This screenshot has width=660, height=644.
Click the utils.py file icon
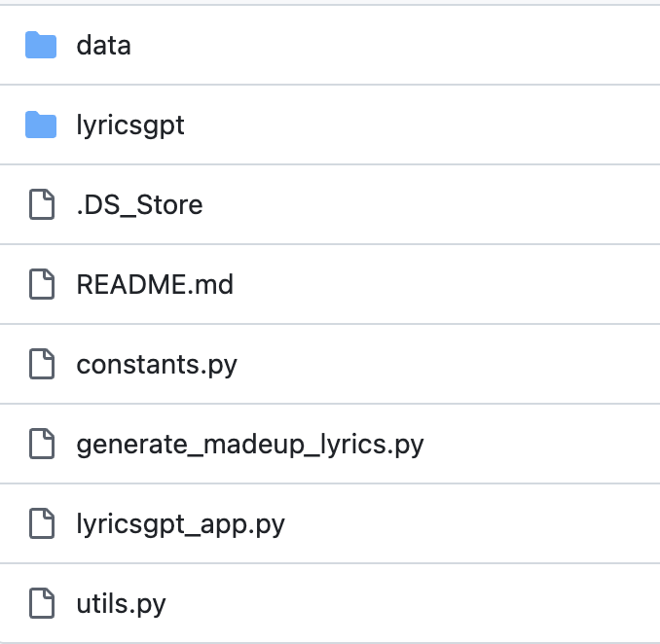[x=41, y=603]
